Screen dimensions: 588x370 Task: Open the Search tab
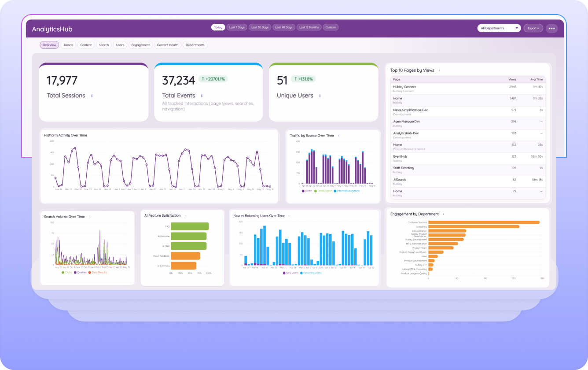(x=104, y=45)
